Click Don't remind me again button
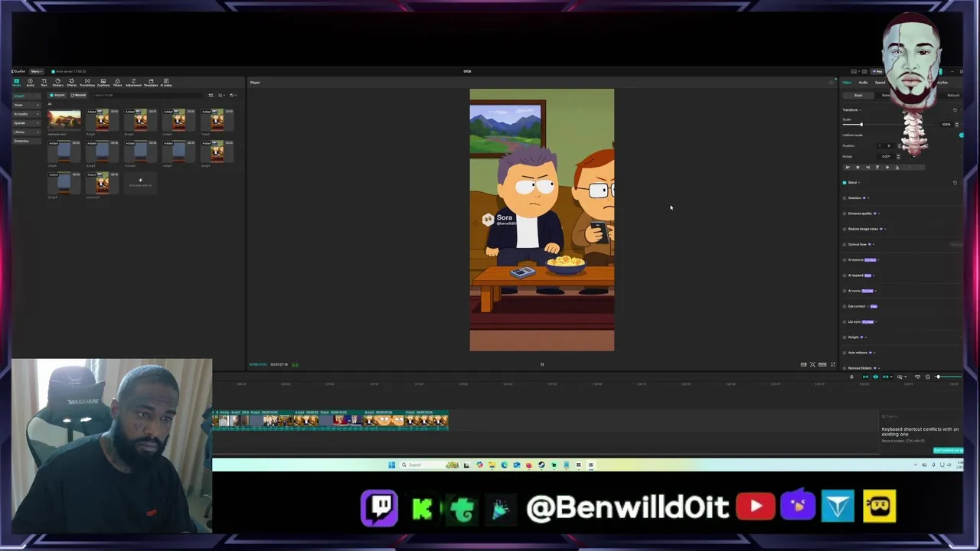 tap(948, 450)
